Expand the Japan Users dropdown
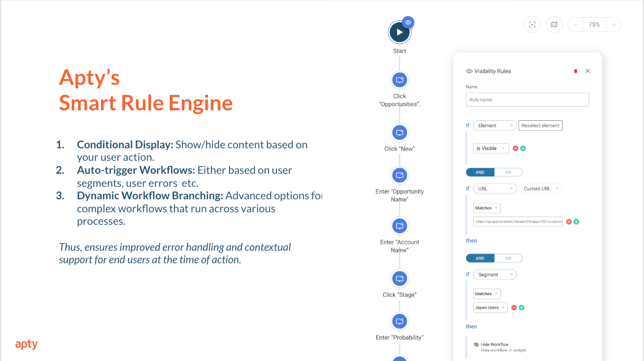Screen dimensions: 644x361 coord(490,307)
